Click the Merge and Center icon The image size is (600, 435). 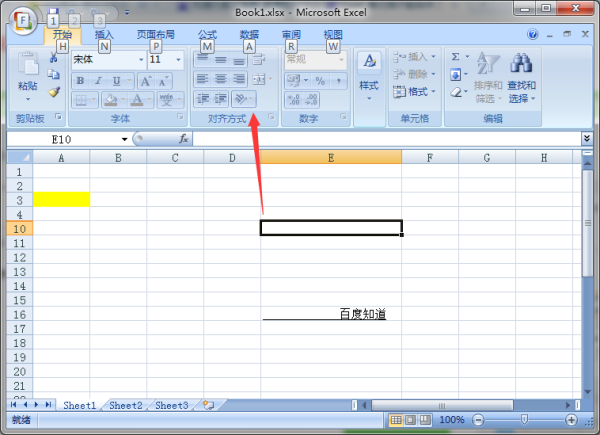tap(259, 79)
